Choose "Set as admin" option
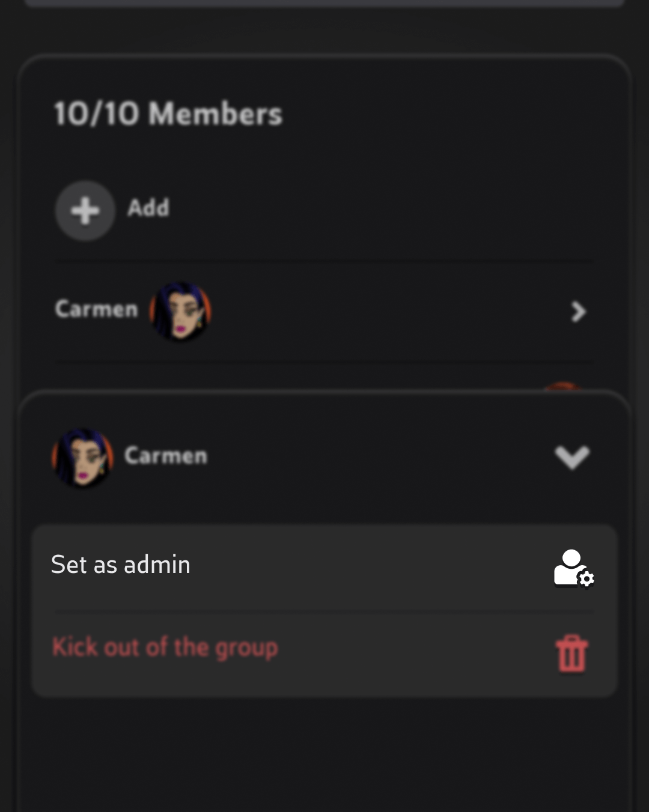649x812 pixels. (x=121, y=565)
